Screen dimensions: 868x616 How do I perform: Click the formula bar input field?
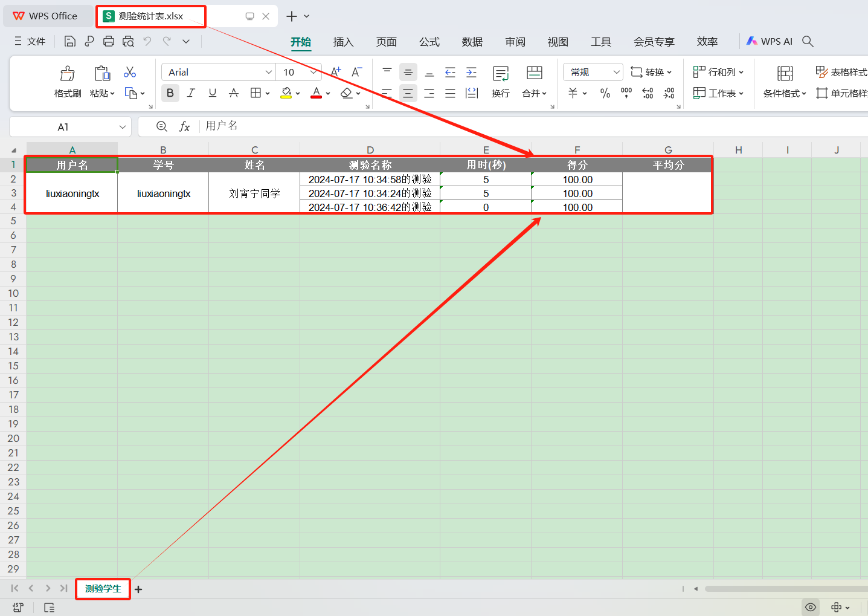click(x=483, y=126)
